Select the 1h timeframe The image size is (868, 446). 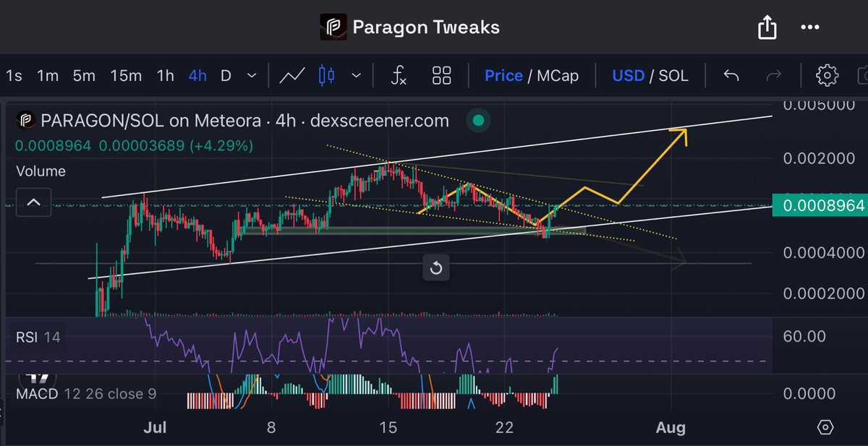166,75
